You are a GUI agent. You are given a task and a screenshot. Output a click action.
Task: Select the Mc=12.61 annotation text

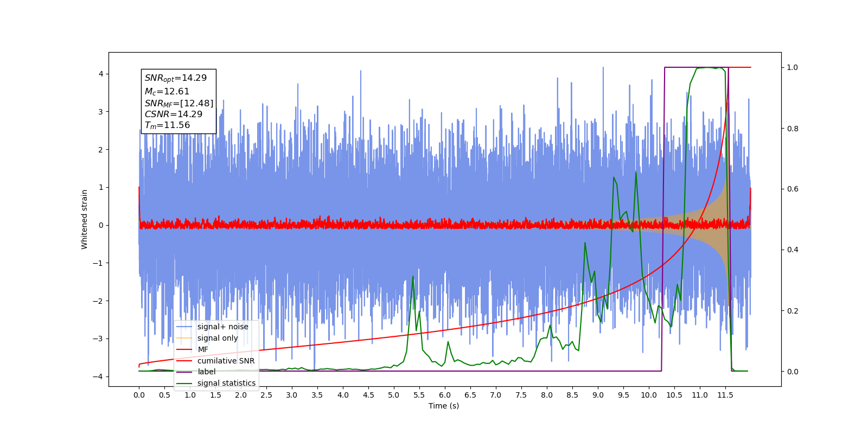[x=167, y=92]
